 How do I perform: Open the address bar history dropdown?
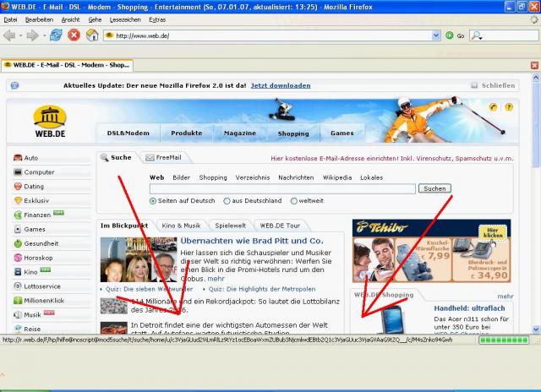(x=436, y=35)
